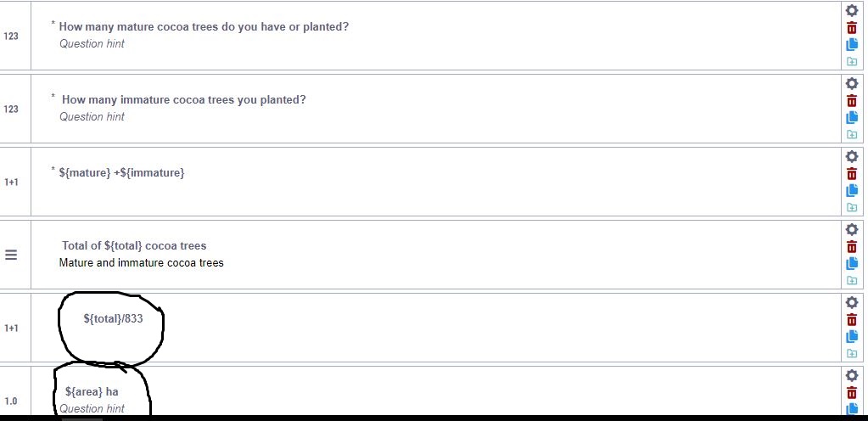Open settings for the ${area} ha question

click(852, 375)
